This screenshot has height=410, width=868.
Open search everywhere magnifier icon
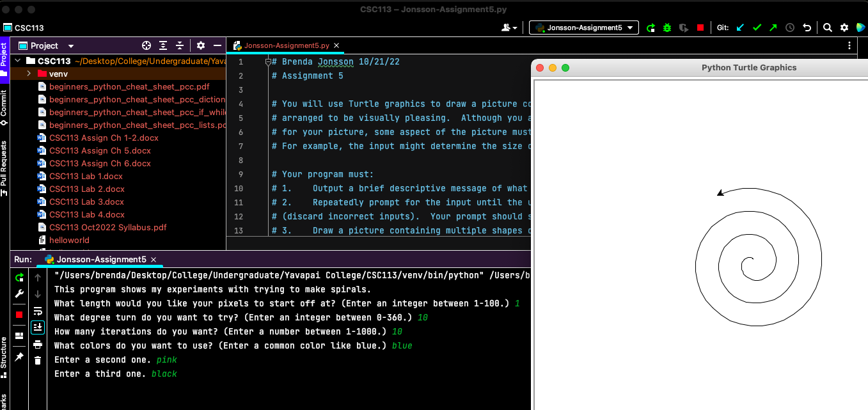[827, 28]
